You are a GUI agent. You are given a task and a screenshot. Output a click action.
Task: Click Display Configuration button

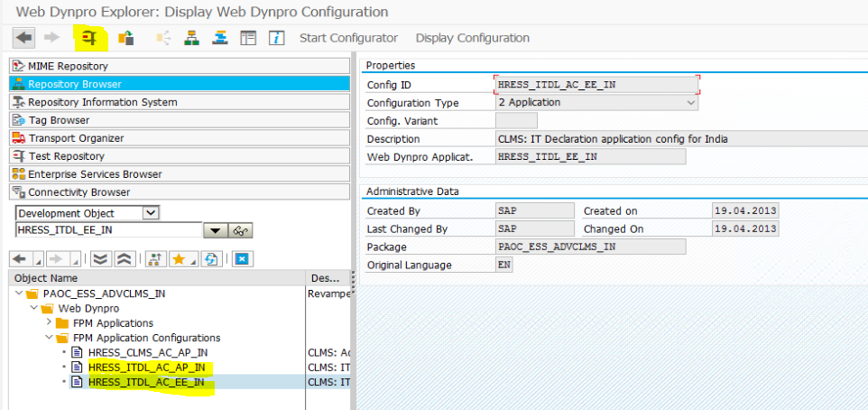[x=472, y=38]
